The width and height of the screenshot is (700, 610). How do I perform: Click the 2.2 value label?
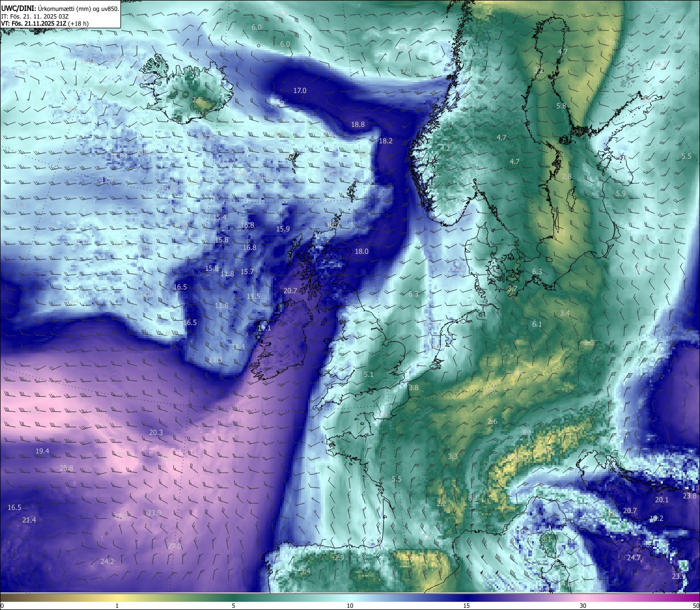442,503
